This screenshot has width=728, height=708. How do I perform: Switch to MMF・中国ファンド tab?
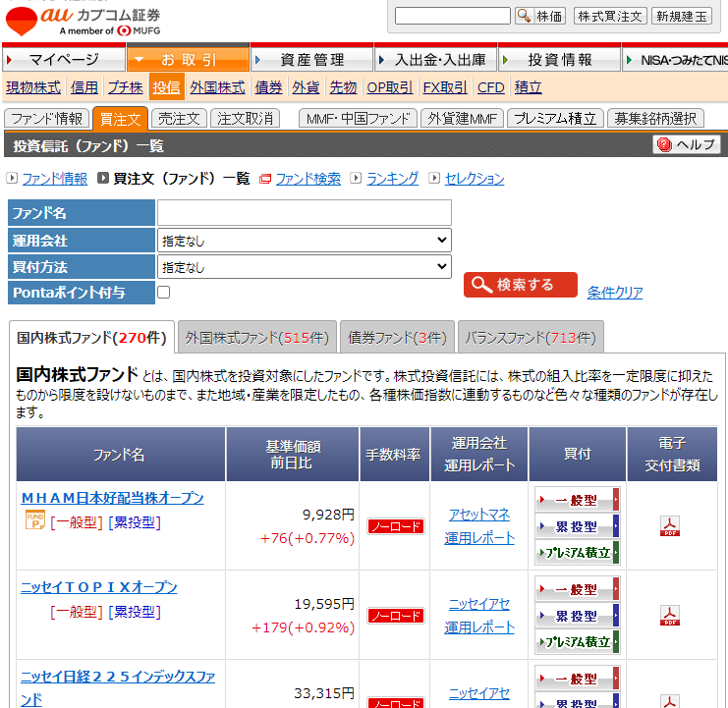click(358, 118)
